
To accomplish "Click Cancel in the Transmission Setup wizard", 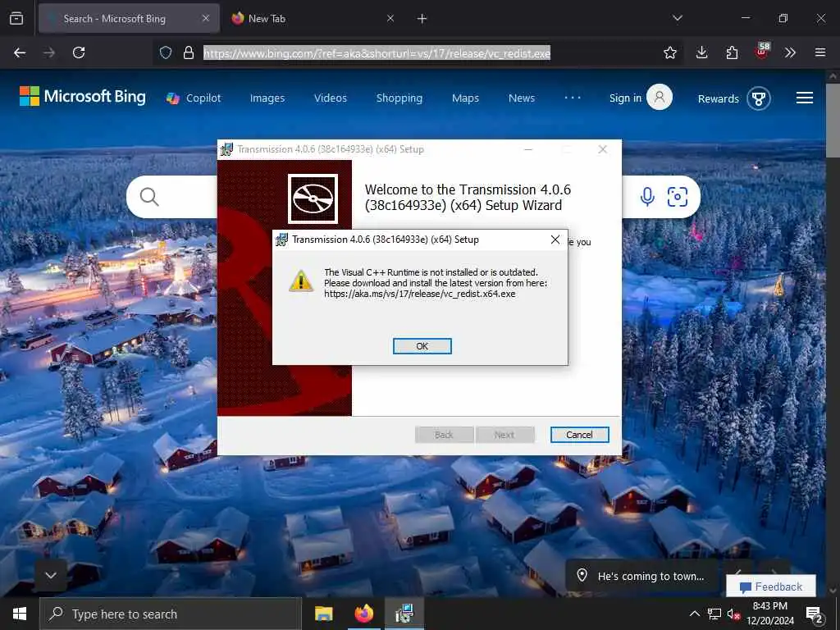I will (580, 435).
